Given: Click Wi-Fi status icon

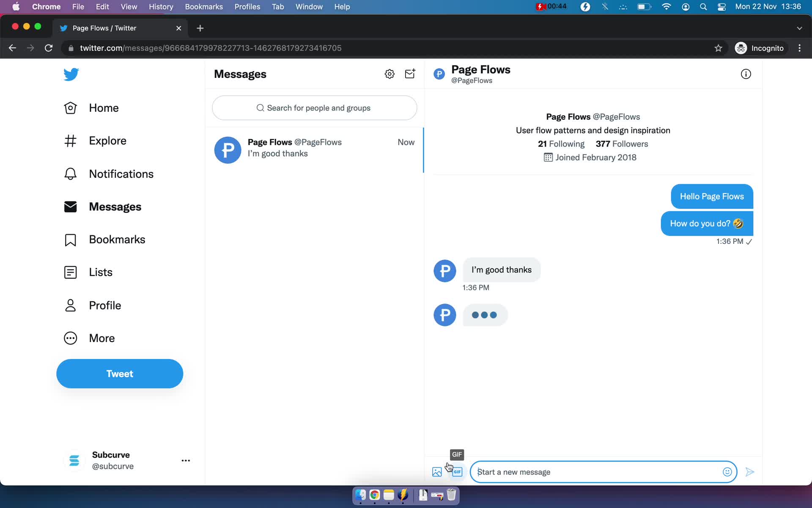Looking at the screenshot, I should (666, 7).
